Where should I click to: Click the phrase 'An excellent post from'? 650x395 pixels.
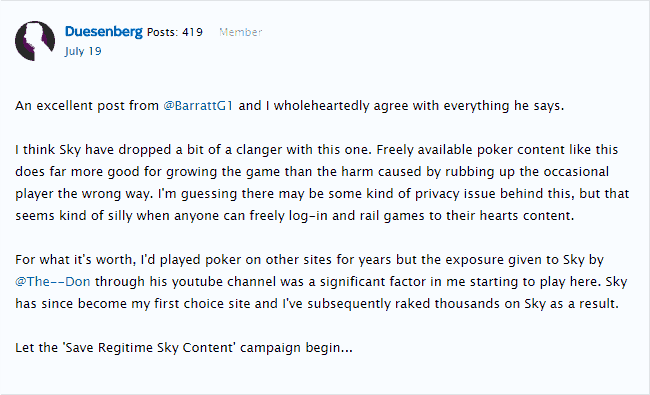[87, 106]
